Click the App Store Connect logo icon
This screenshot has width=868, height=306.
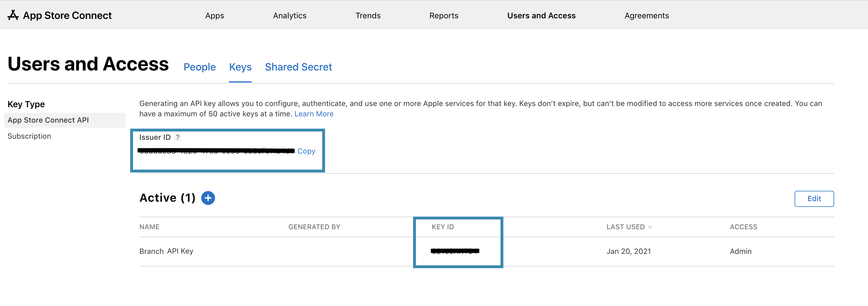tap(13, 15)
